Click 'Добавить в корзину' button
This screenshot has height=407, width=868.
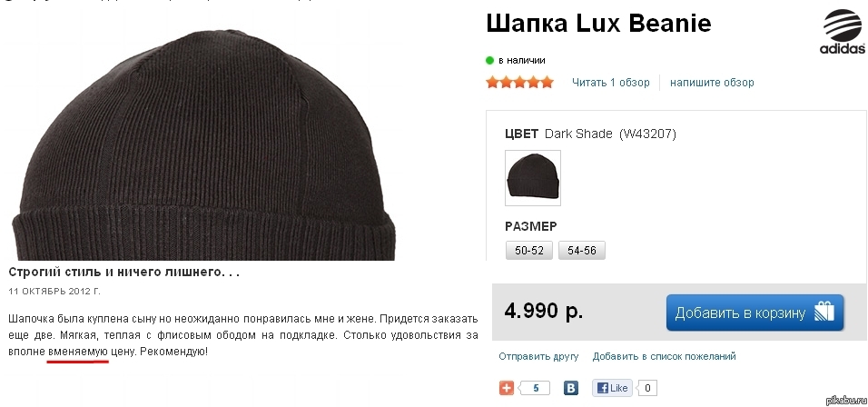755,313
